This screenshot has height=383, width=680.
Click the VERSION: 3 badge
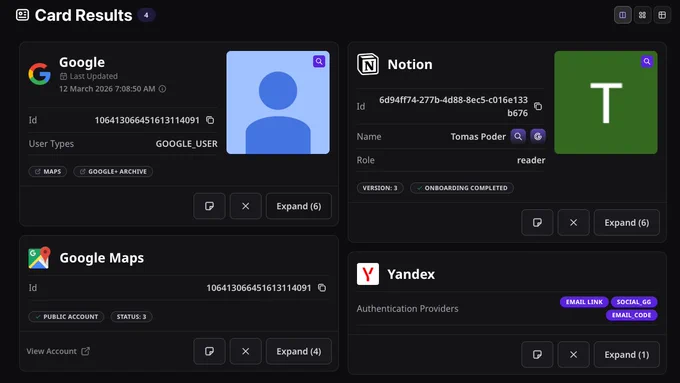coord(380,188)
